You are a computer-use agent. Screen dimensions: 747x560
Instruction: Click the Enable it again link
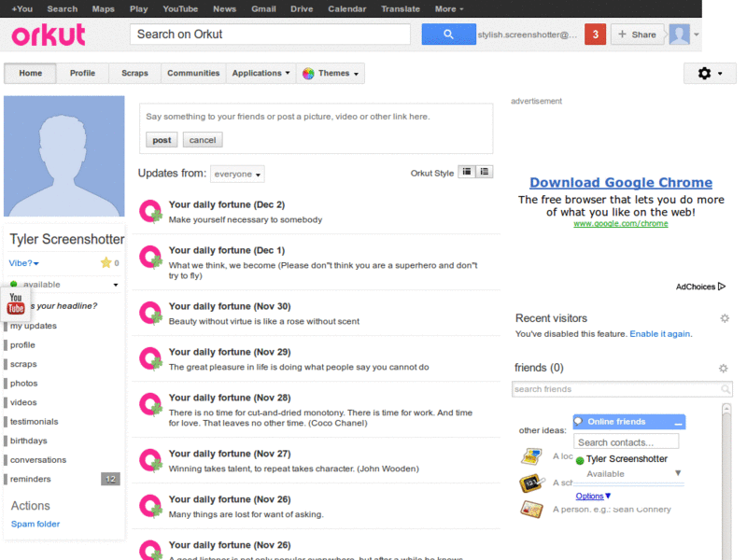click(660, 334)
